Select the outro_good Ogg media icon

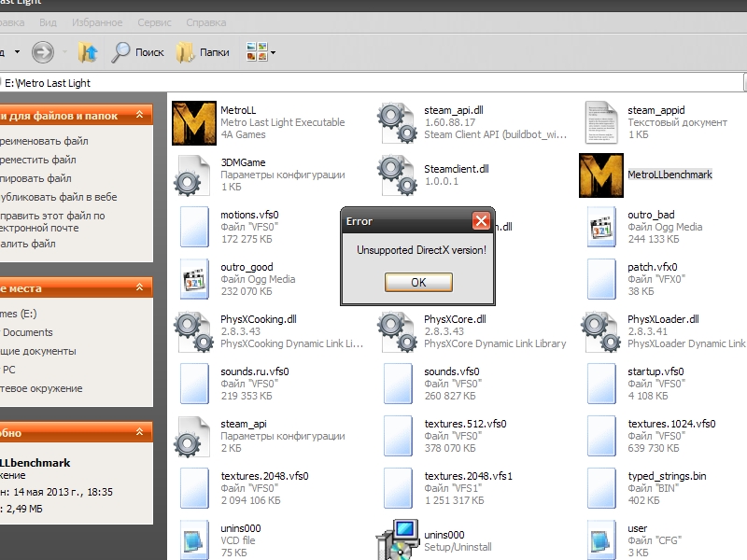click(x=194, y=279)
